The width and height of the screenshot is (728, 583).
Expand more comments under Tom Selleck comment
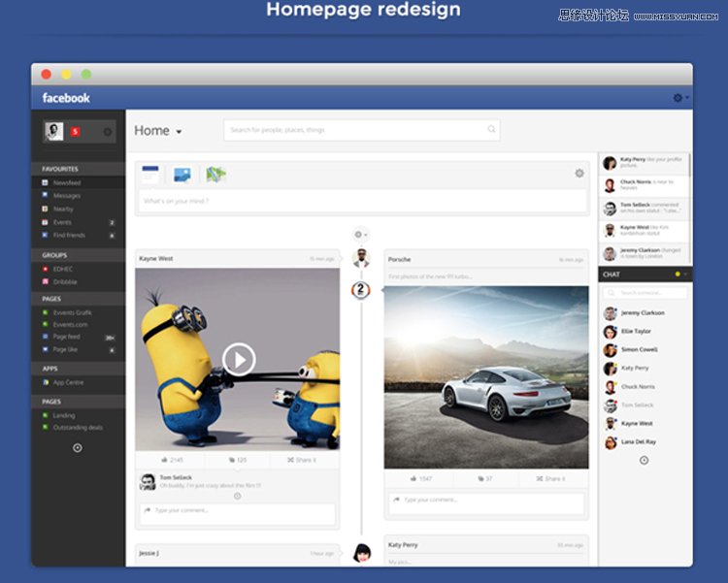pos(237,497)
